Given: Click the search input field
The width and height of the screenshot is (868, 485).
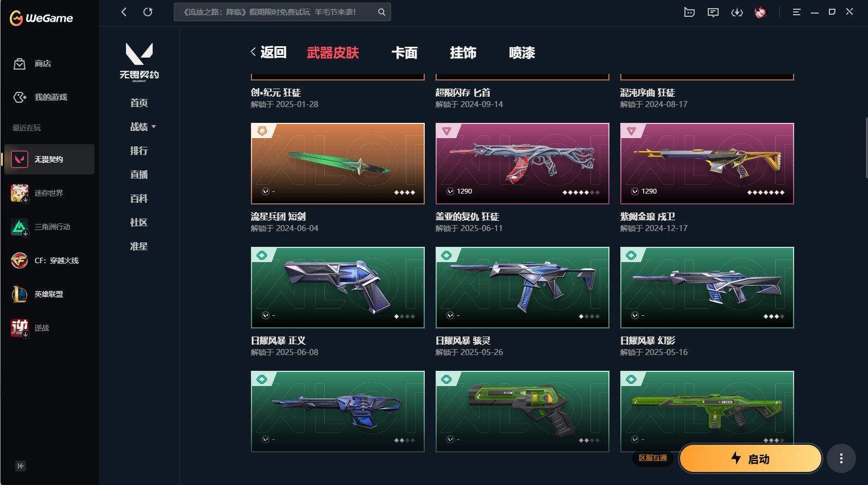Looking at the screenshot, I should tap(276, 12).
